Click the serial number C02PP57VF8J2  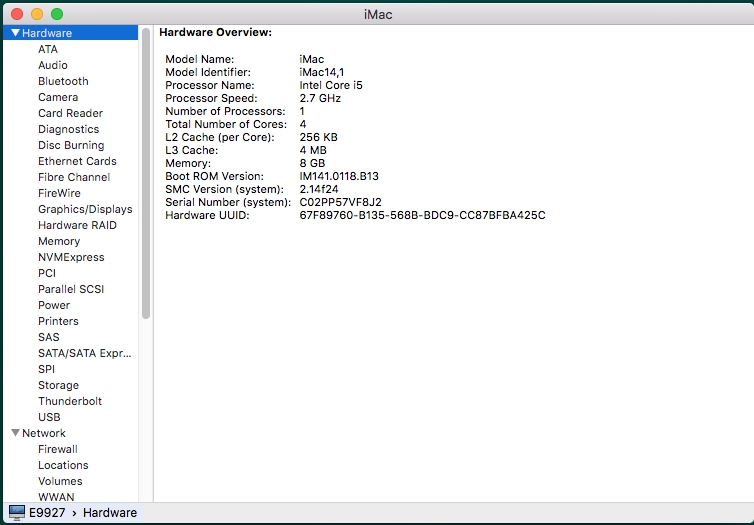340,202
